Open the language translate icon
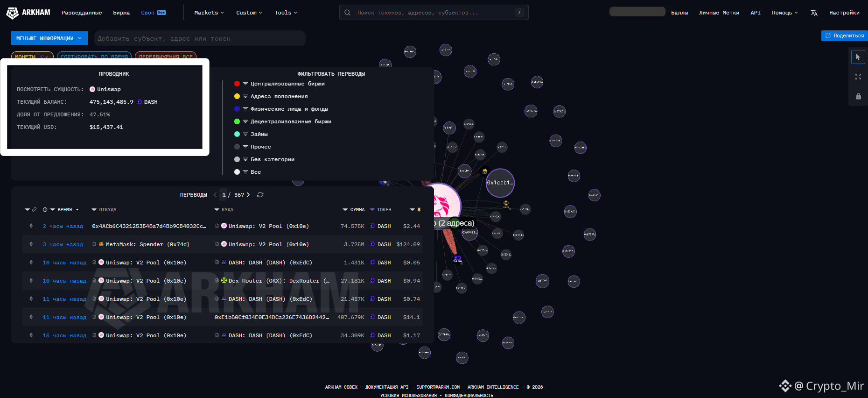This screenshot has width=868, height=398. [814, 13]
